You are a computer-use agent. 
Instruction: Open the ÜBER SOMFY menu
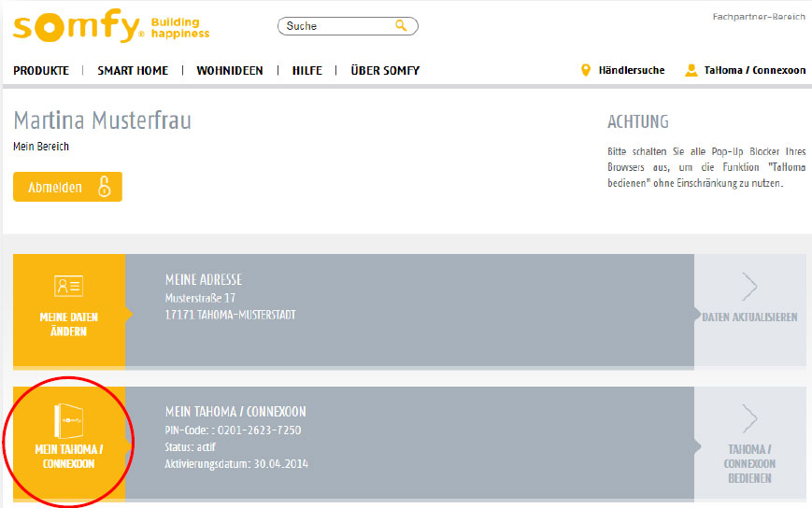[x=385, y=70]
